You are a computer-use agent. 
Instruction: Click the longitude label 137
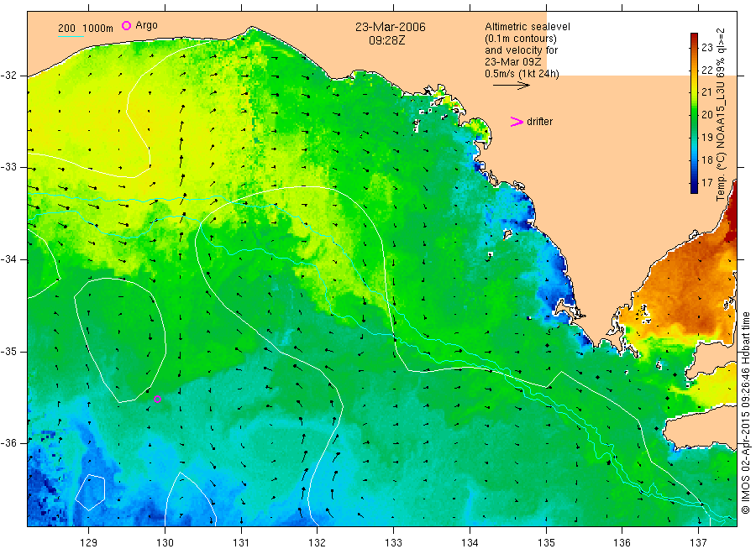click(x=698, y=543)
